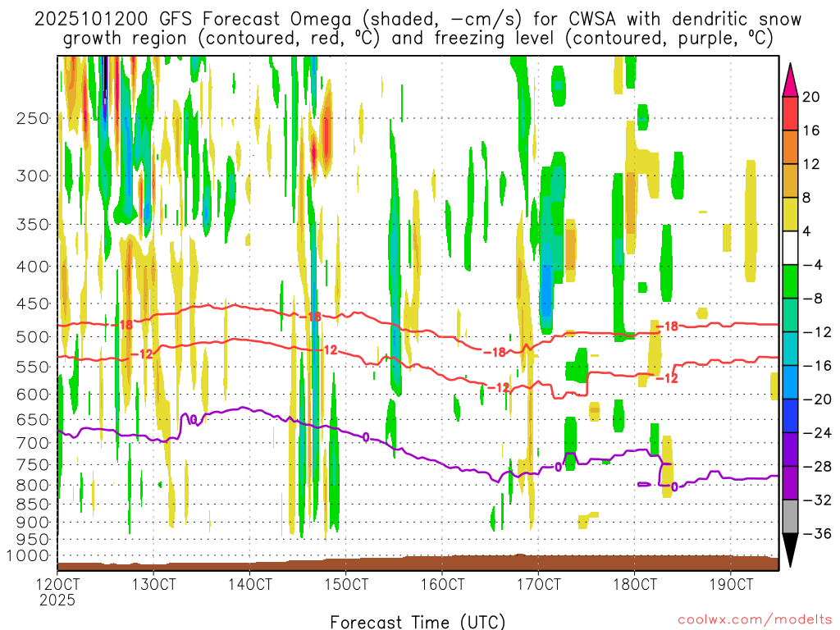Click the "16OCT" time axis label
This screenshot has height=630, width=840.
tap(442, 584)
